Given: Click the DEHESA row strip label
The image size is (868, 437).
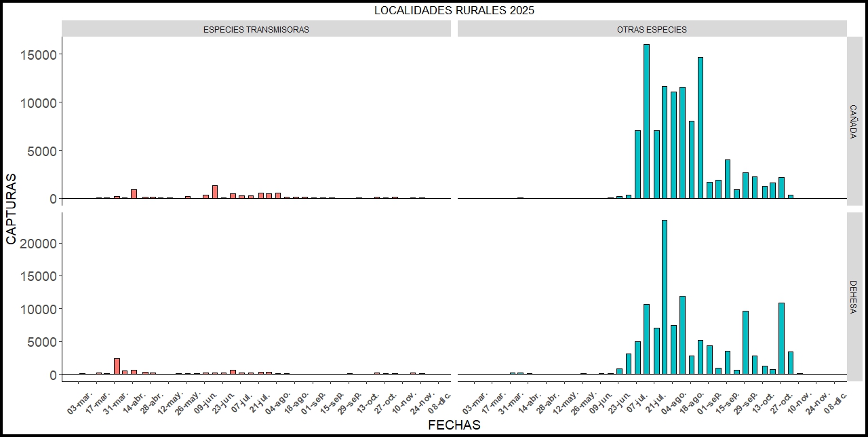Looking at the screenshot, I should (853, 297).
